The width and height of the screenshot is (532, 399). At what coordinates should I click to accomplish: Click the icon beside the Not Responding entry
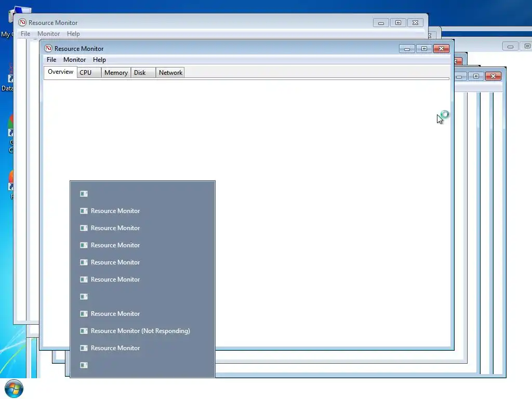(x=84, y=331)
